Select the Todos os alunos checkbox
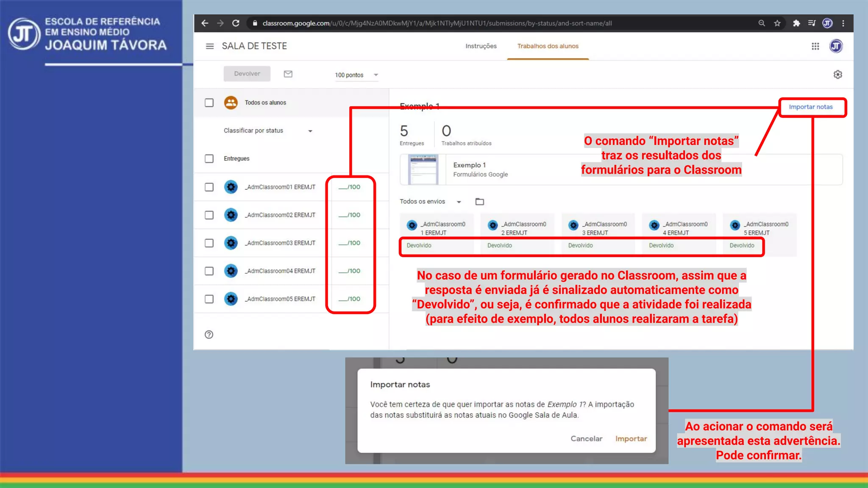 click(209, 103)
